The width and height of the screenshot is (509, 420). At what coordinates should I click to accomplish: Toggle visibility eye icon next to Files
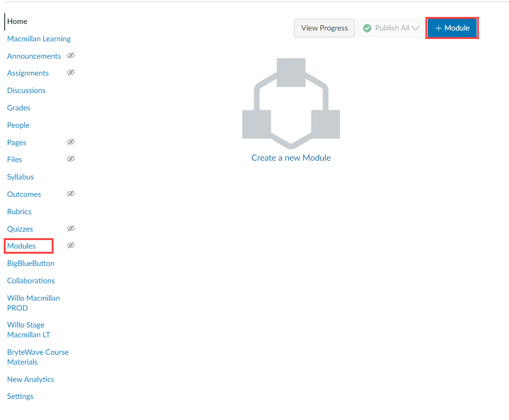71,159
